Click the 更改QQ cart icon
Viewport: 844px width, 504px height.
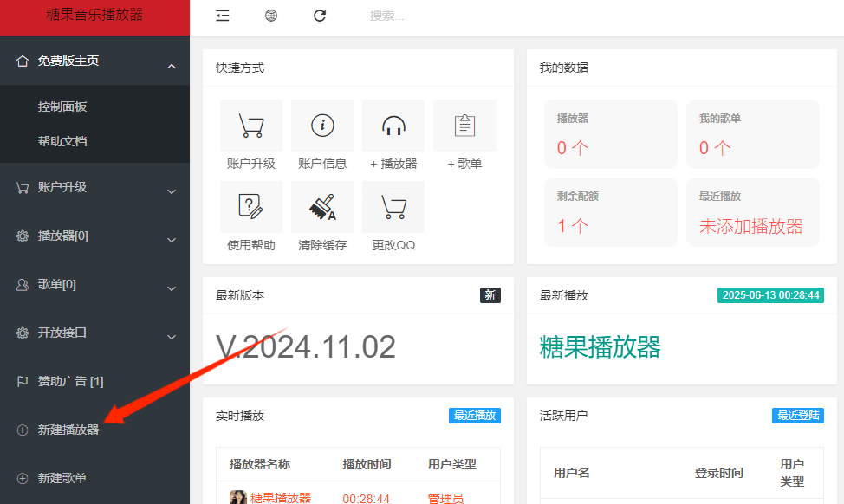tap(393, 206)
